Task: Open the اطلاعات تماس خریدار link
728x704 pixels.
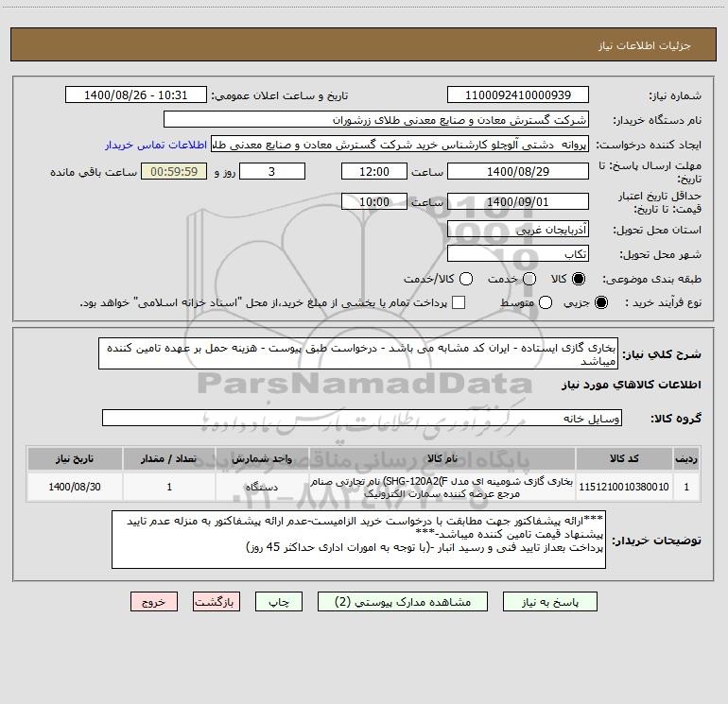Action: (156, 145)
